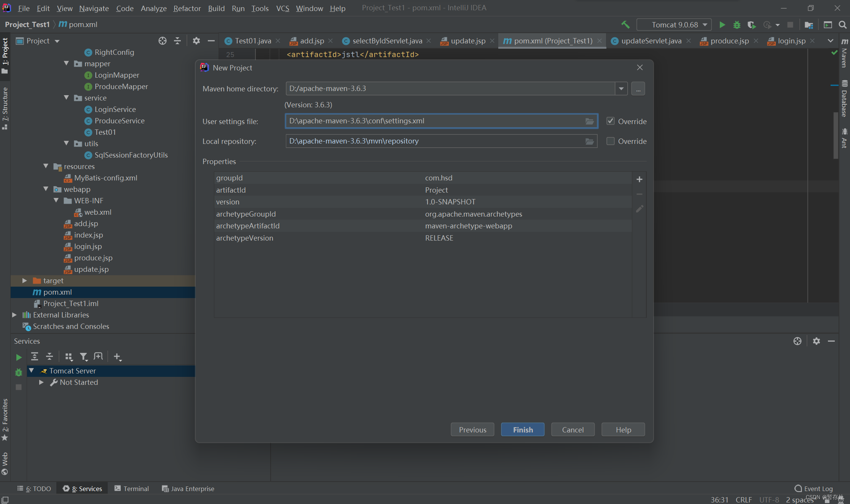Switch to Test01.java tab
The width and height of the screenshot is (850, 504).
[x=253, y=41]
